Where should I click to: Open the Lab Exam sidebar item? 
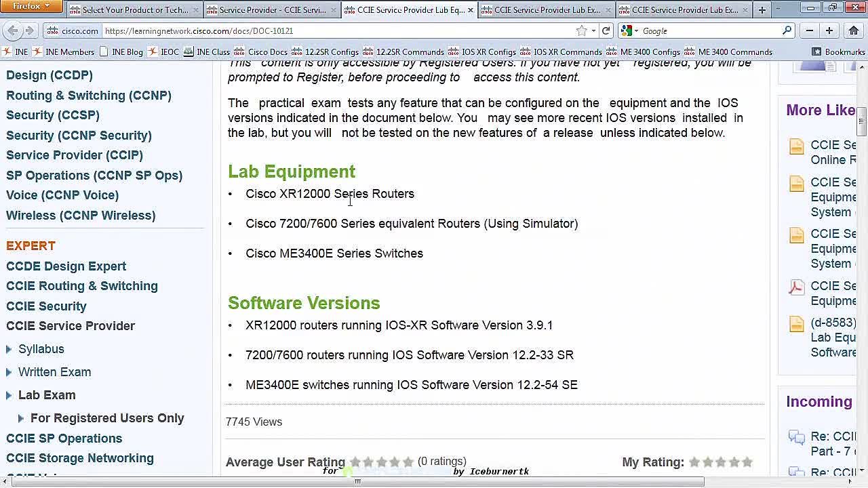[47, 395]
